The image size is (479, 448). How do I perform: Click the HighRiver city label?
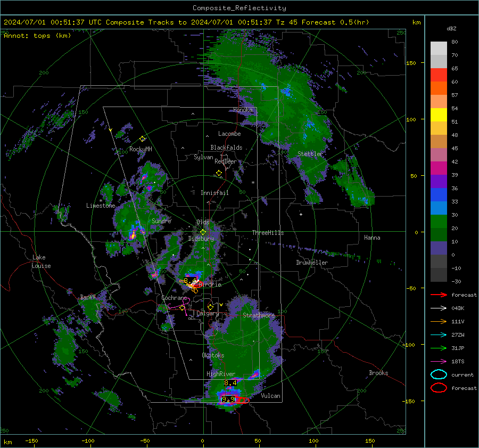click(x=221, y=374)
